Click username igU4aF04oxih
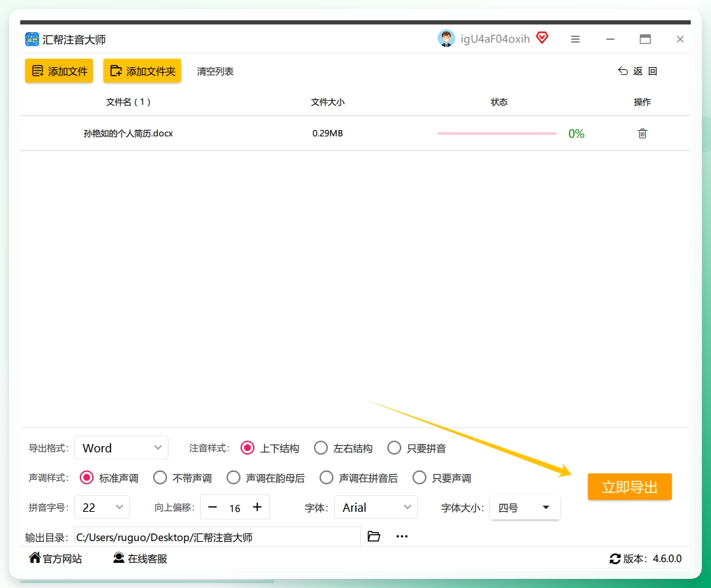The width and height of the screenshot is (711, 588). point(495,39)
